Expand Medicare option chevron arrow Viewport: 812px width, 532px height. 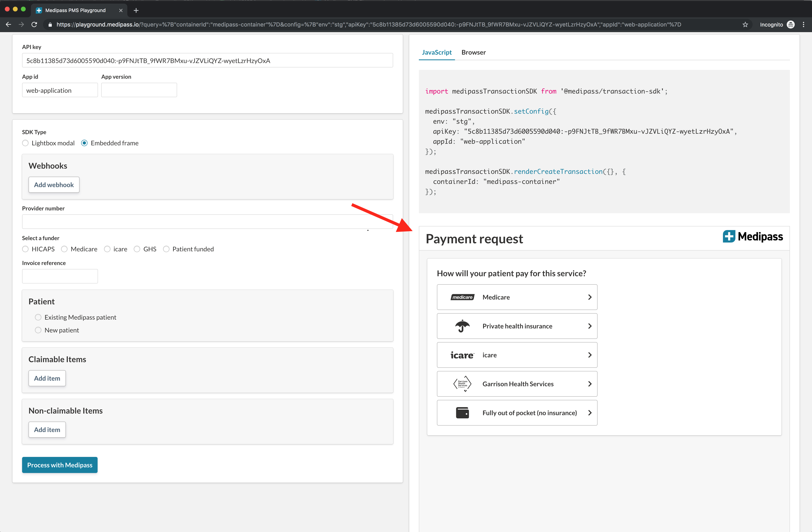point(590,297)
